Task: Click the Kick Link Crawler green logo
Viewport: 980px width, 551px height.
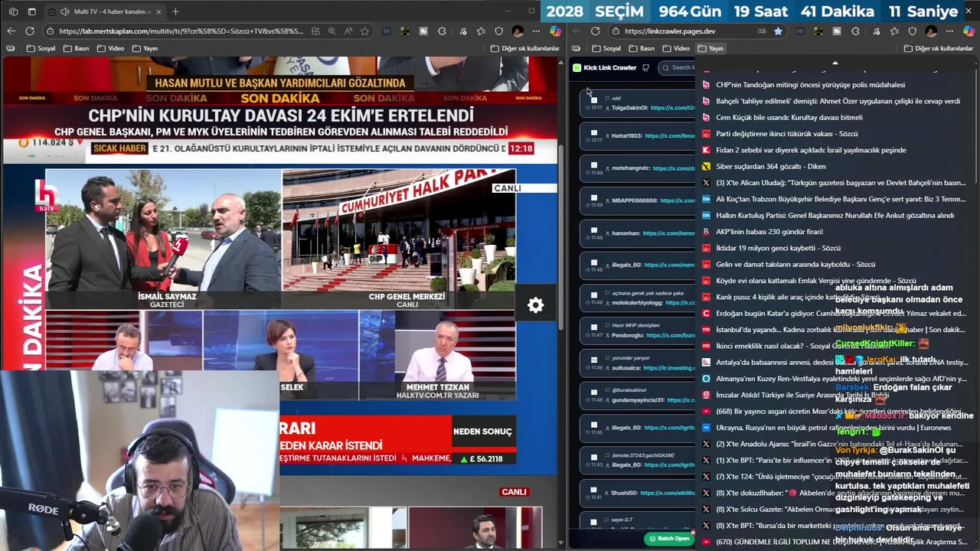Action: point(577,67)
